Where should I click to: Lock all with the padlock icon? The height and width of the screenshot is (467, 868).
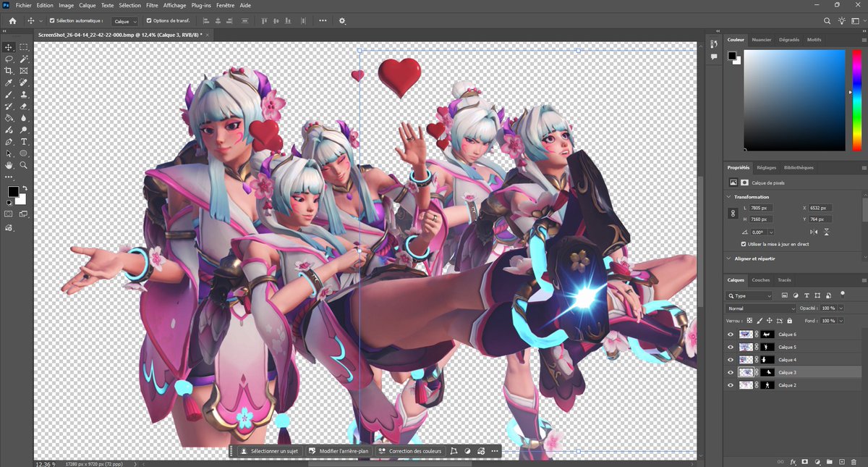pos(789,321)
